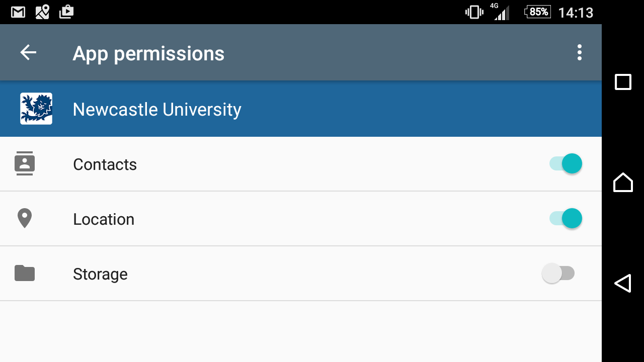Tap the Android home button
The height and width of the screenshot is (362, 644).
coord(623,182)
